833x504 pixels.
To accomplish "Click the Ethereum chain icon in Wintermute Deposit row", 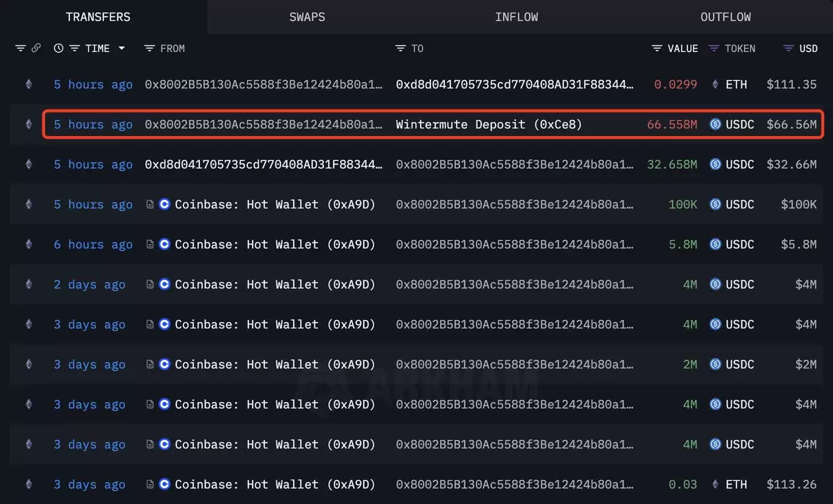I will click(28, 124).
